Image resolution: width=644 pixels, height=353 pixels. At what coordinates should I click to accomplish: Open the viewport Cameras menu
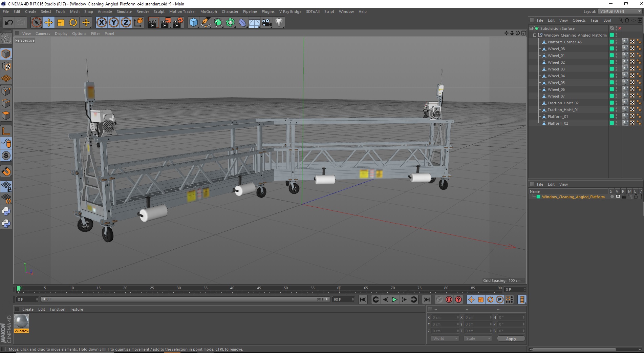tap(43, 34)
